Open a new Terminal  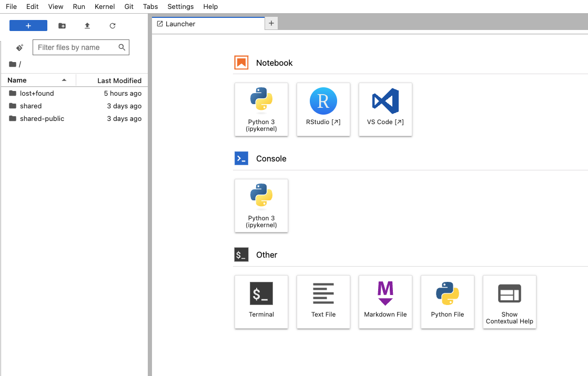[x=261, y=302]
